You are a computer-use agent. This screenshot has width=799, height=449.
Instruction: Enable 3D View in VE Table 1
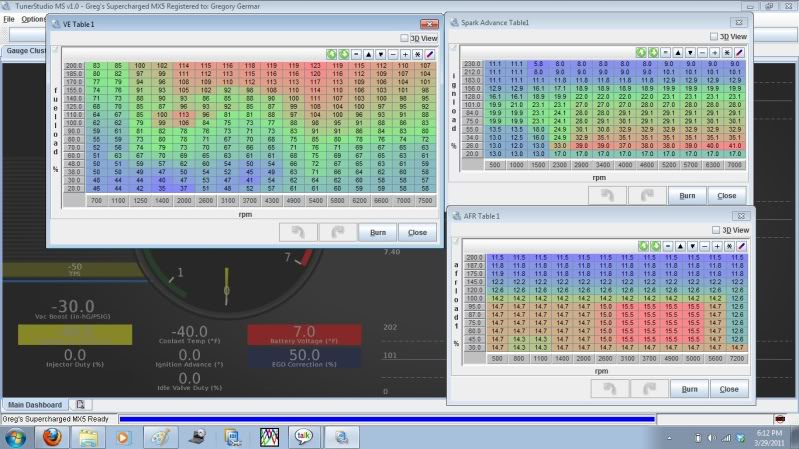click(419, 38)
